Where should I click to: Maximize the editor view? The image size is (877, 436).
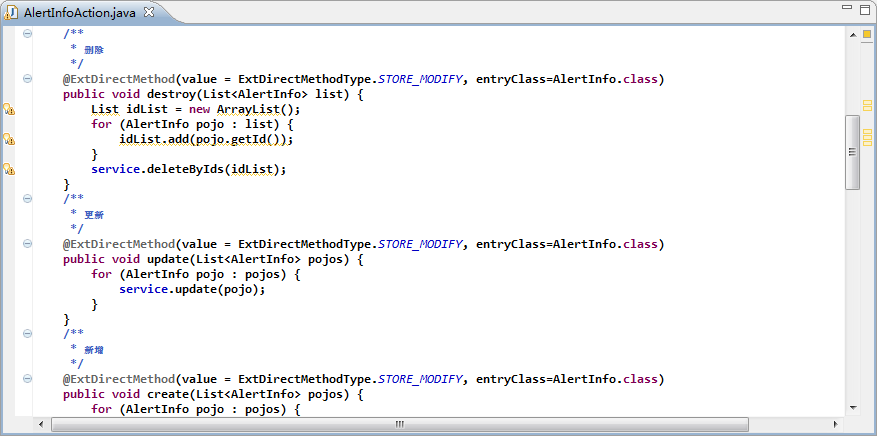864,8
